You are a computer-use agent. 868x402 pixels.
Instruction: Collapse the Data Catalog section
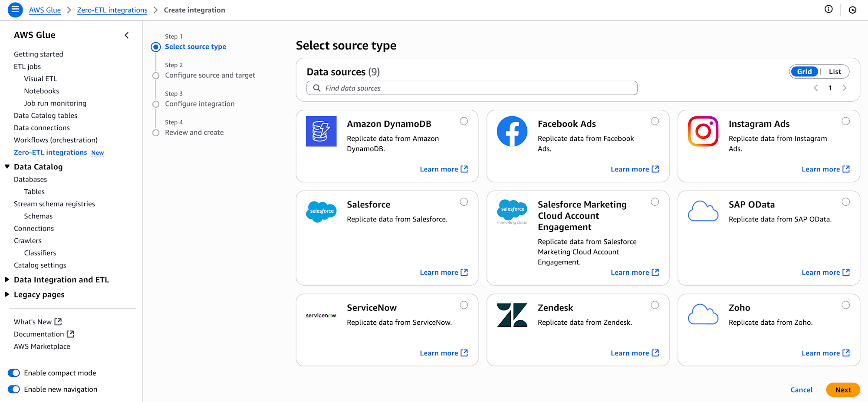[x=7, y=167]
